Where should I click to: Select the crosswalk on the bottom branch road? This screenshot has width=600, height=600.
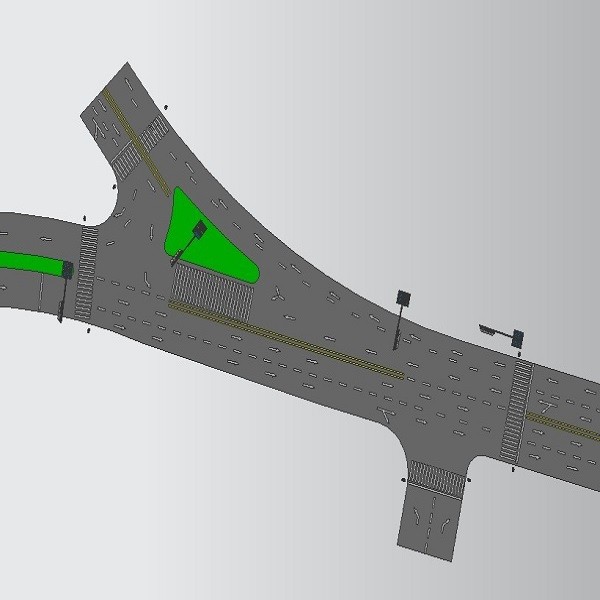(x=437, y=479)
